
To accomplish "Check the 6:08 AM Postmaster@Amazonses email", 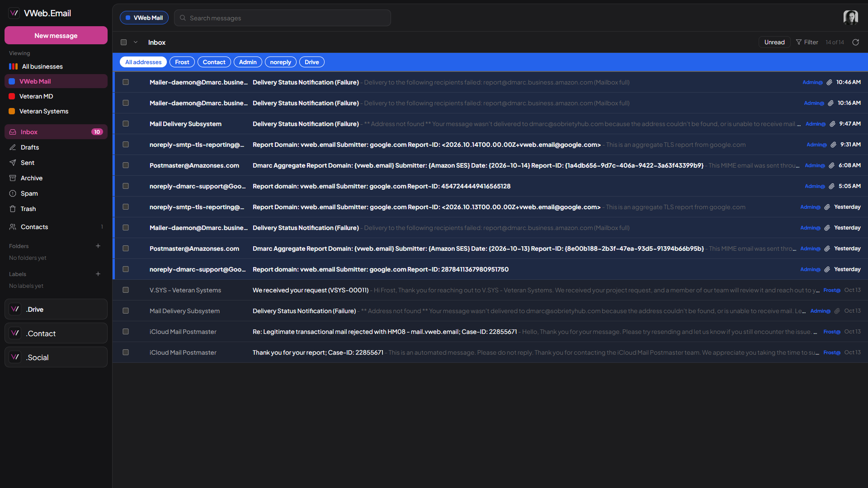I will [126, 165].
